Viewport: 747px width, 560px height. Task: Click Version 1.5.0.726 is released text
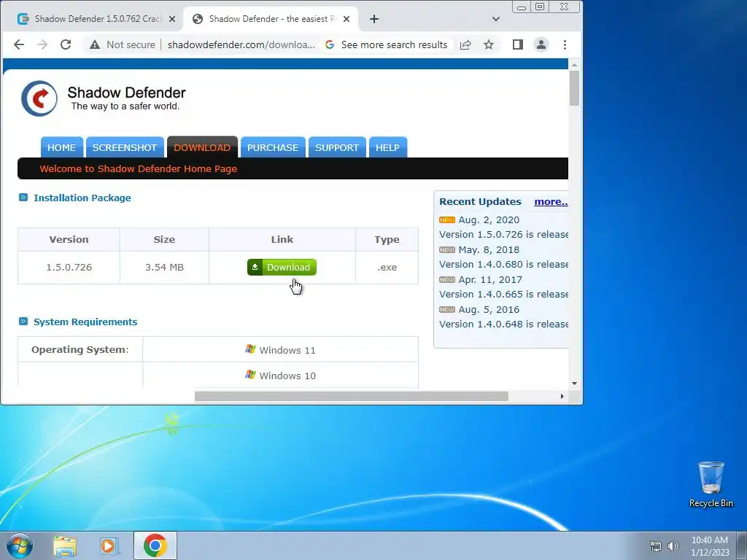pyautogui.click(x=503, y=234)
